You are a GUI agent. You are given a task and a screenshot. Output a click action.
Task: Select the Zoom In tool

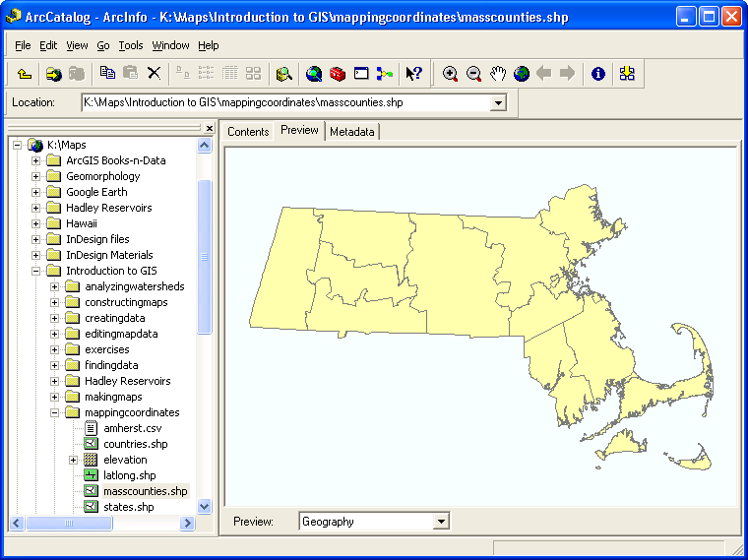click(450, 74)
